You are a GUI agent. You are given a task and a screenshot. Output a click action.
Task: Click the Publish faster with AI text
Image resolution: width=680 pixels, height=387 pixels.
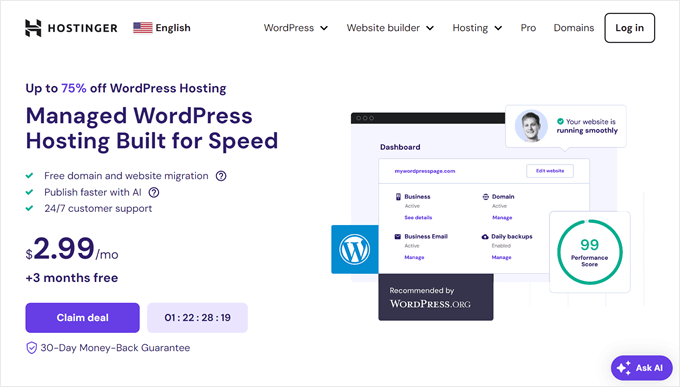93,192
